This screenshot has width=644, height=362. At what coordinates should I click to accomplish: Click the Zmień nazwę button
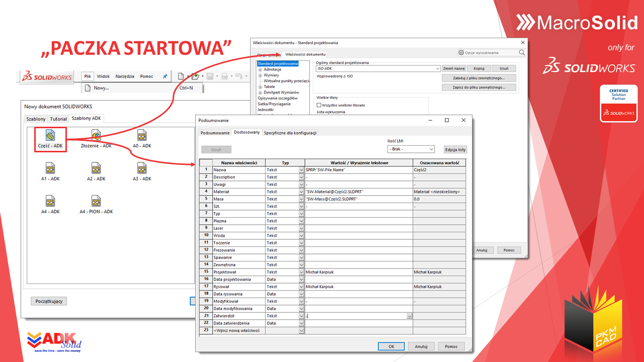tap(454, 68)
